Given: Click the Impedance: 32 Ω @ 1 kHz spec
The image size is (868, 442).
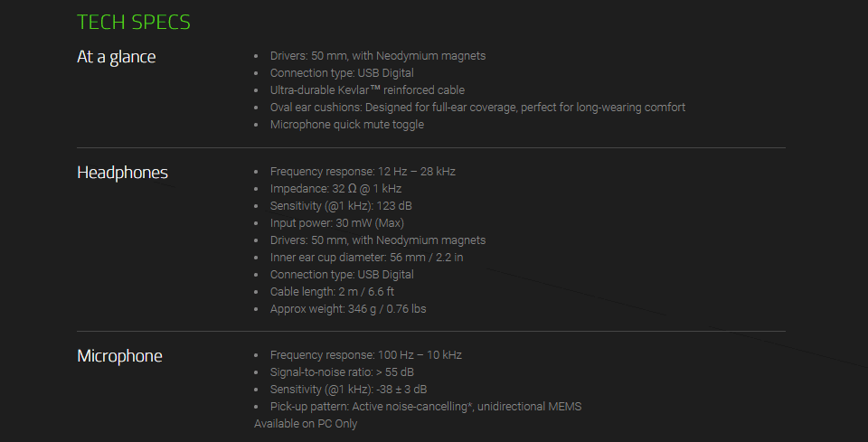Looking at the screenshot, I should 335,189.
